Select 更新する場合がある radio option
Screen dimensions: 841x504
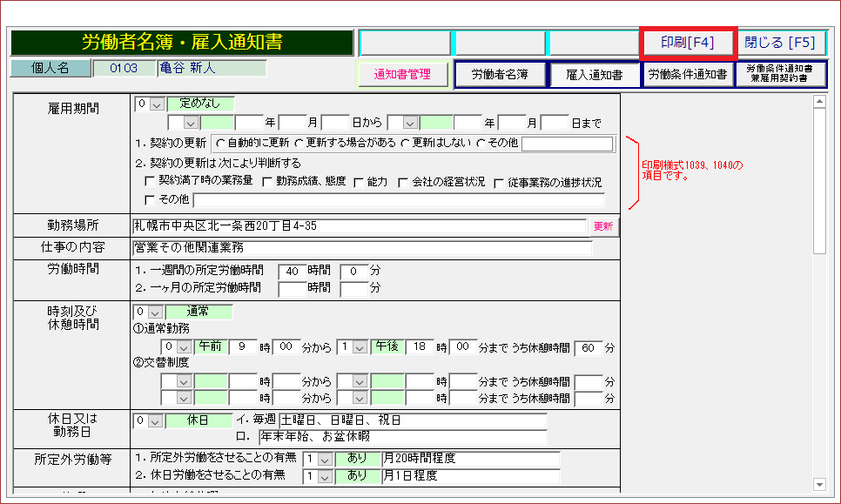pyautogui.click(x=299, y=144)
